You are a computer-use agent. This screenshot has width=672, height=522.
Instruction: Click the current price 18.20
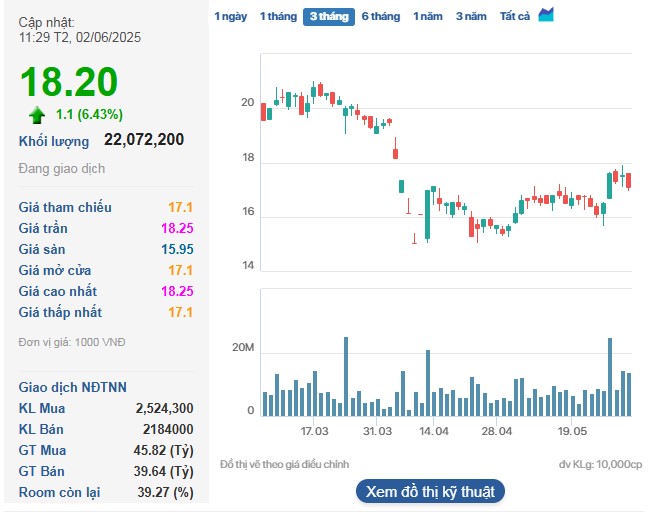(68, 82)
